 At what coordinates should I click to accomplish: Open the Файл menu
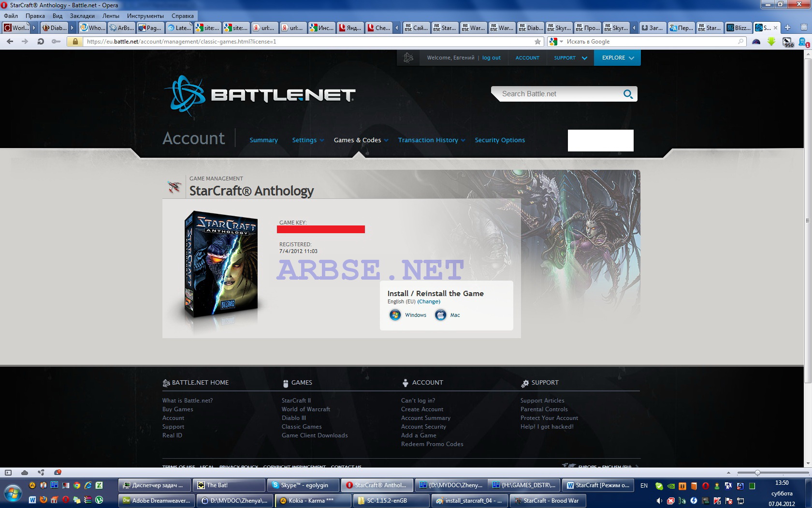(x=11, y=16)
